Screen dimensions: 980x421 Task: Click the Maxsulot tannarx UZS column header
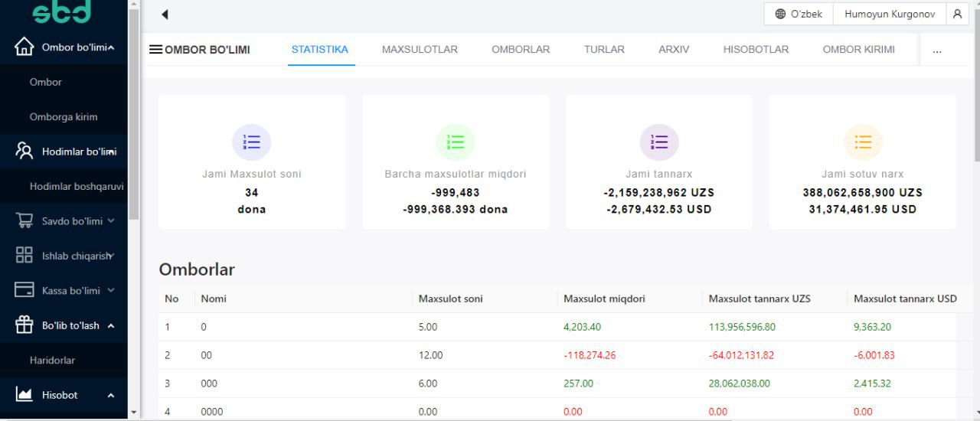[x=759, y=299]
